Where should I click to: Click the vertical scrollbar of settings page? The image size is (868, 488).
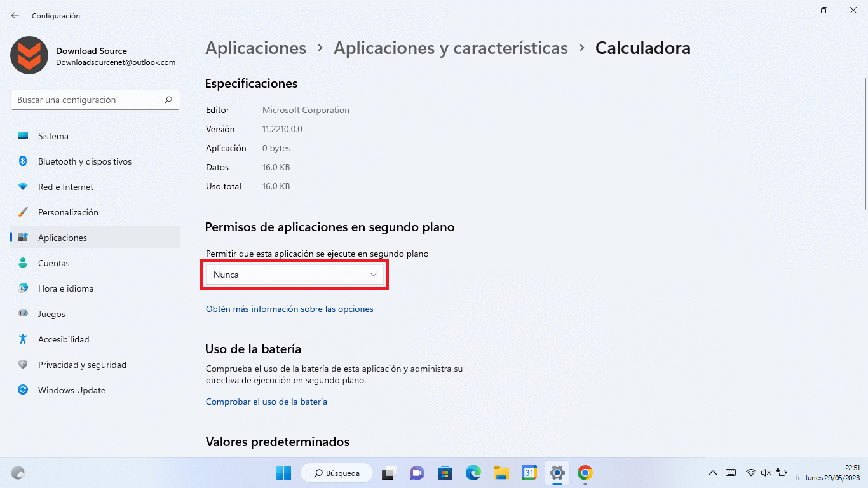point(865,144)
